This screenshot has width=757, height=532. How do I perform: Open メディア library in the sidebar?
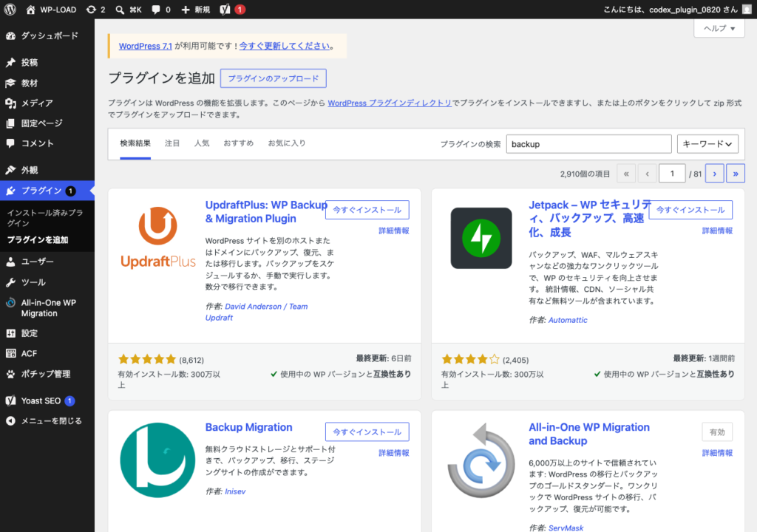(47, 103)
